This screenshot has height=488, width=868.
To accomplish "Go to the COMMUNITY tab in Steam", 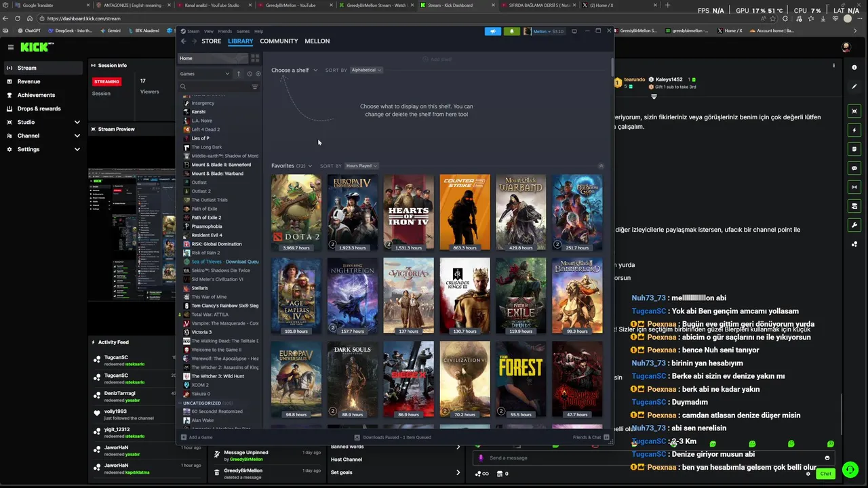I will pyautogui.click(x=279, y=41).
